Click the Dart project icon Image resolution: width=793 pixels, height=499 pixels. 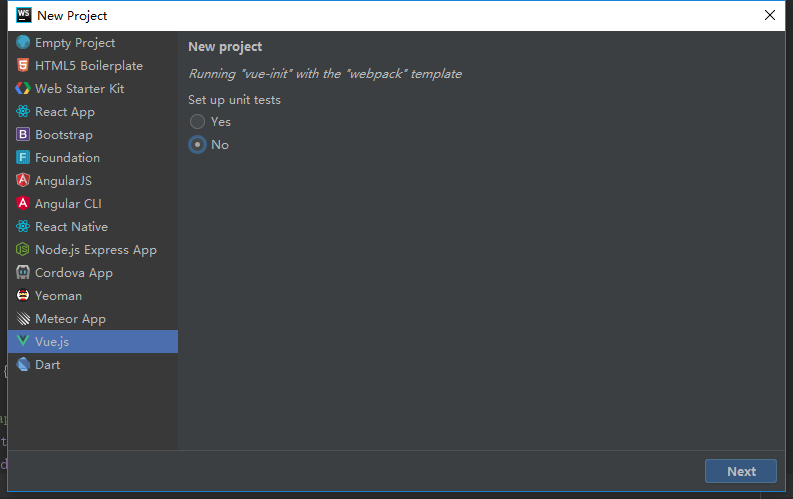point(23,365)
